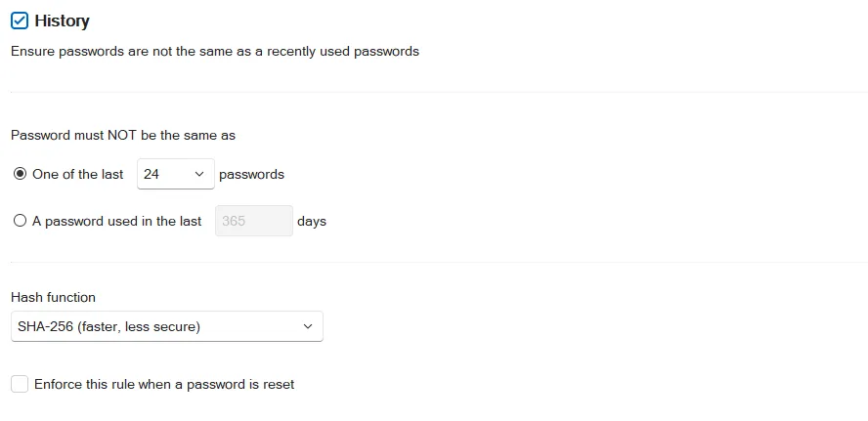The image size is (868, 421).
Task: Click the "Enforce this rule when a password is reset" label
Action: (x=164, y=384)
